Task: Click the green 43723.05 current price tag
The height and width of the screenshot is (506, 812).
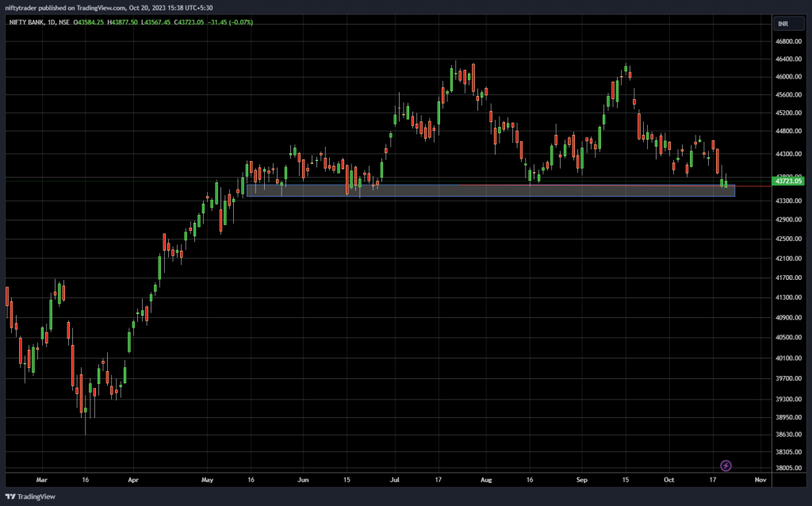Action: 788,181
